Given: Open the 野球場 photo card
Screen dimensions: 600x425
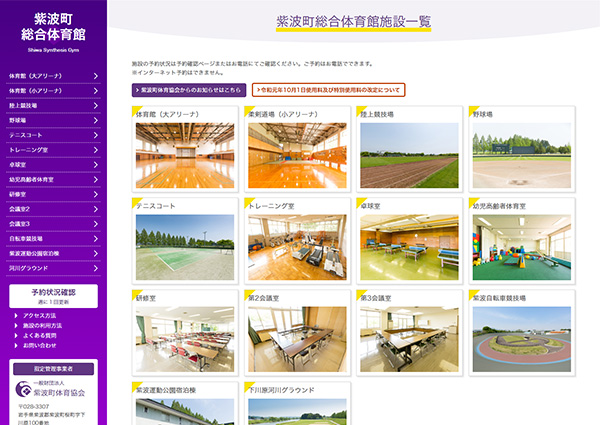Looking at the screenshot, I should point(522,149).
